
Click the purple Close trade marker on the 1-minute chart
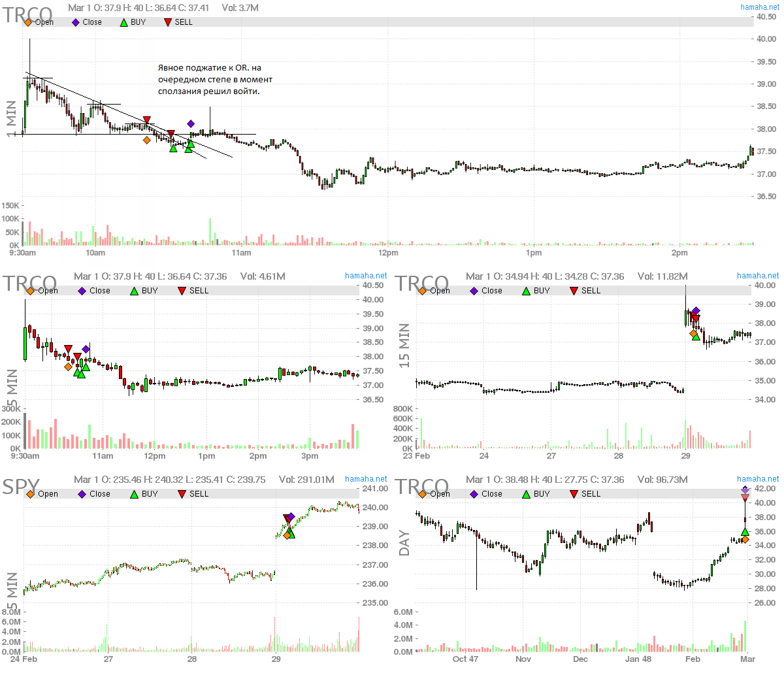click(x=191, y=123)
